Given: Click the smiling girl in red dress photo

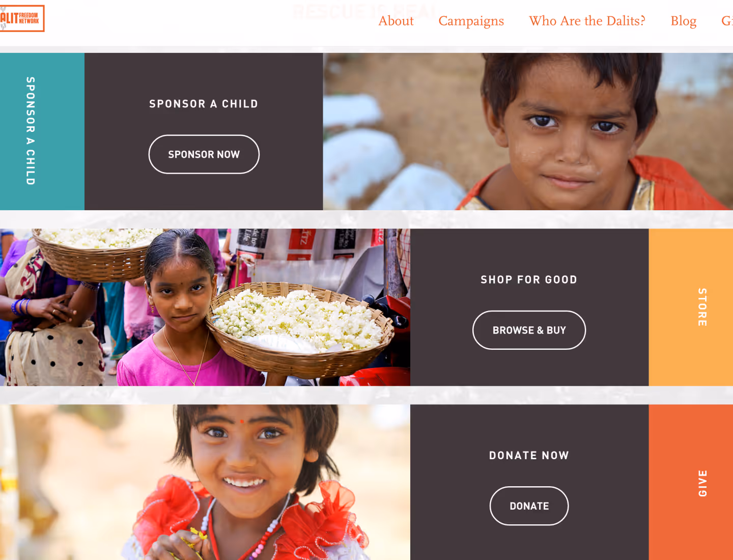Looking at the screenshot, I should click(205, 482).
